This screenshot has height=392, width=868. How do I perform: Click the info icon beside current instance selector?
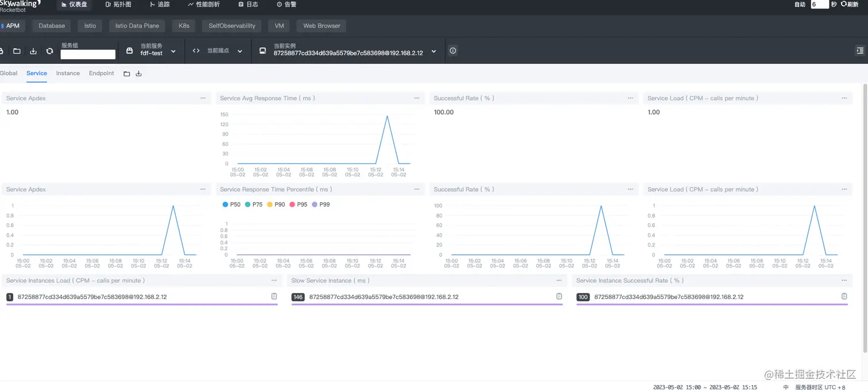click(x=453, y=51)
